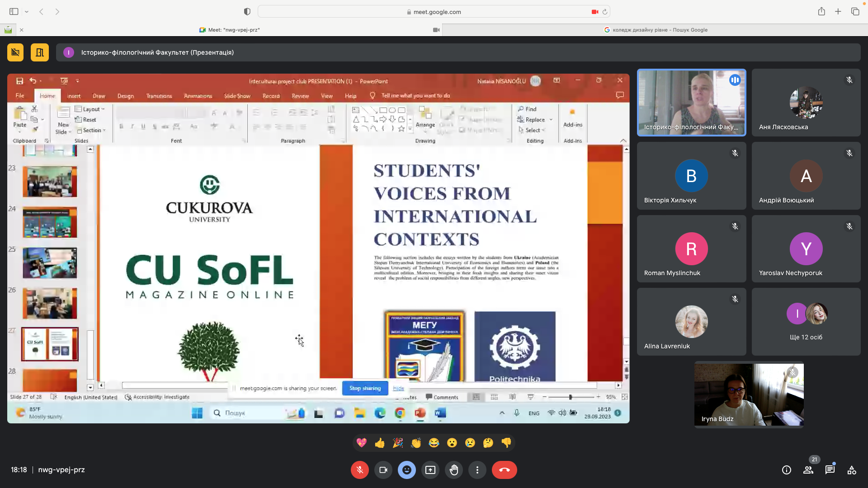This screenshot has width=868, height=488.
Task: Send the surprised face reaction
Action: click(452, 443)
